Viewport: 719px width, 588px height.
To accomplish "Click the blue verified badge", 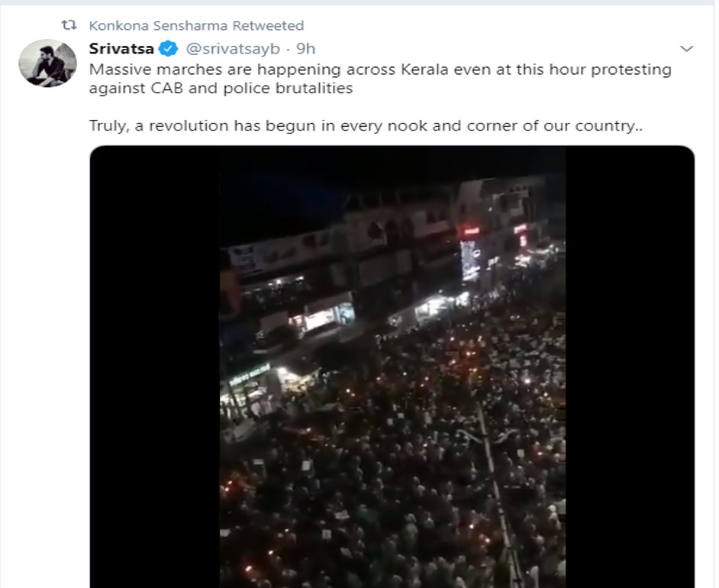I will point(168,49).
